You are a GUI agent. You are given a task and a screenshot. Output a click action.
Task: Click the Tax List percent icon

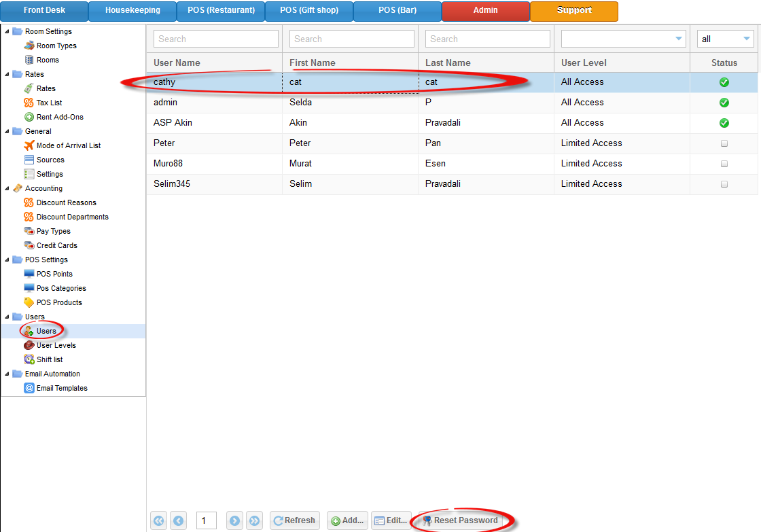[x=29, y=103]
